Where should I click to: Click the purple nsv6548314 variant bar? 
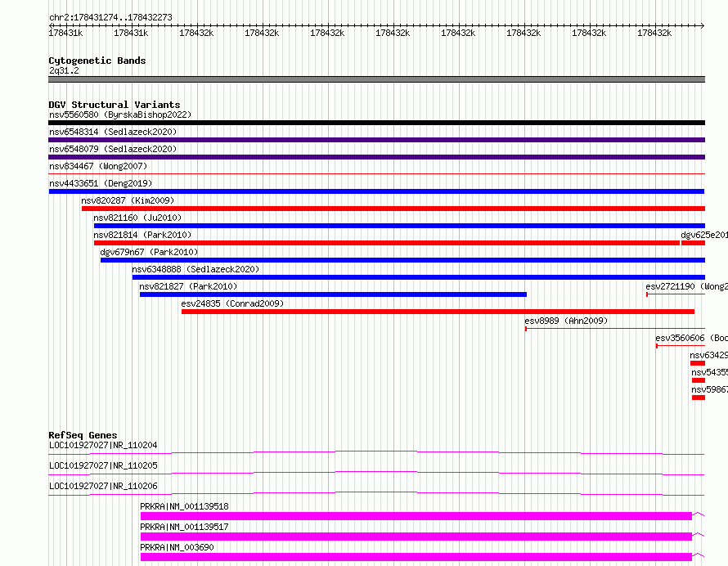(376, 140)
